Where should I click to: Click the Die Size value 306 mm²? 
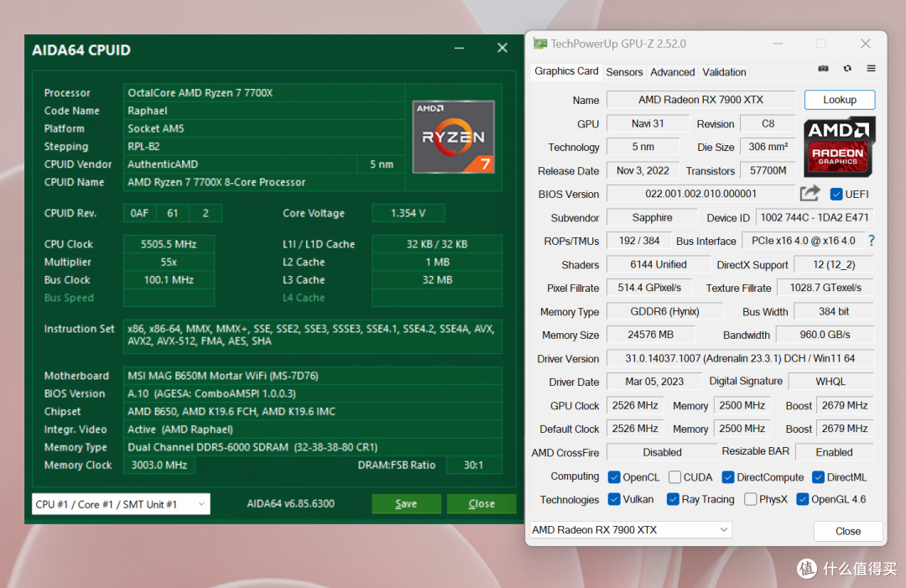click(768, 148)
